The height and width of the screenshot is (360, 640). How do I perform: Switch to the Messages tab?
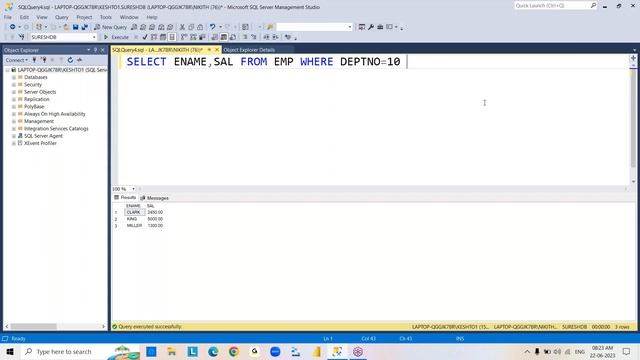click(x=155, y=198)
